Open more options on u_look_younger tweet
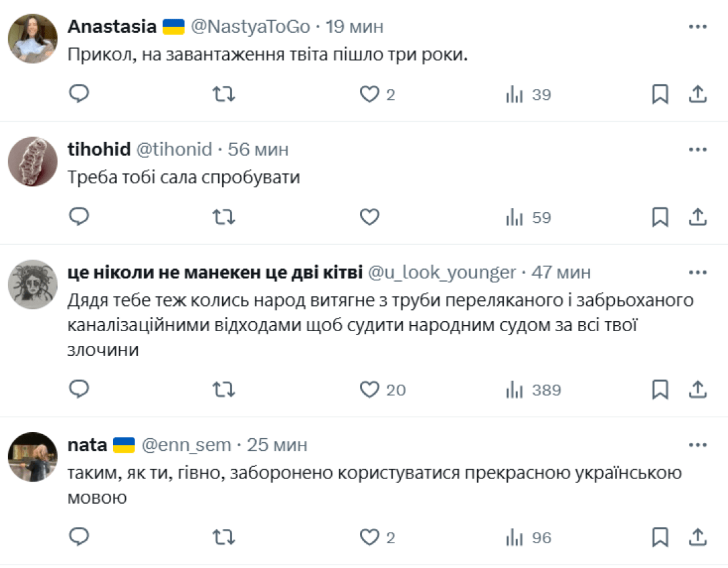Image resolution: width=728 pixels, height=568 pixels. (x=698, y=272)
